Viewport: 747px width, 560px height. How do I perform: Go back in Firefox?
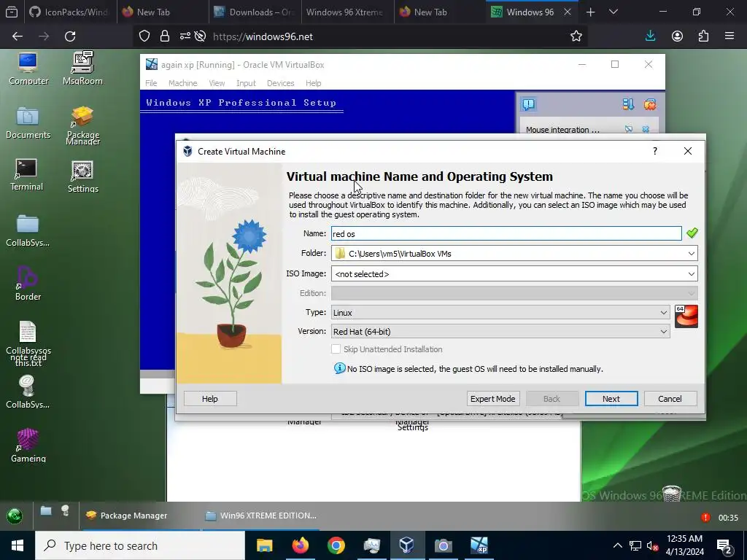18,36
